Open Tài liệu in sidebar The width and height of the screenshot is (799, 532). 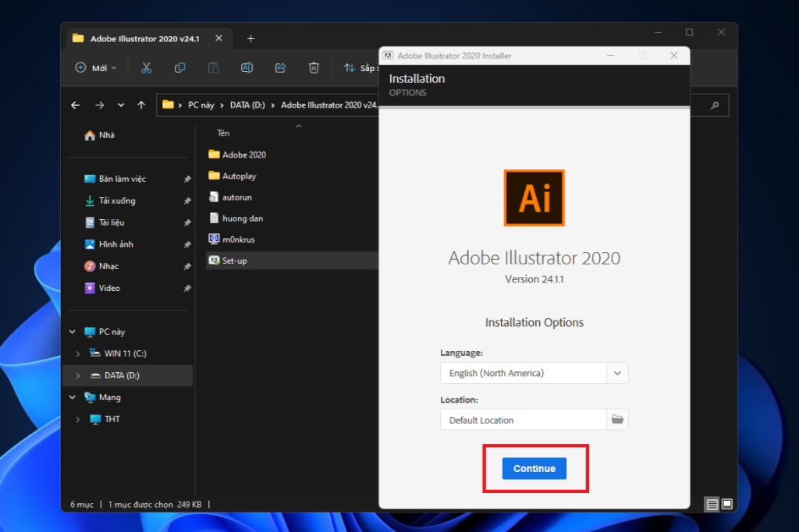112,222
